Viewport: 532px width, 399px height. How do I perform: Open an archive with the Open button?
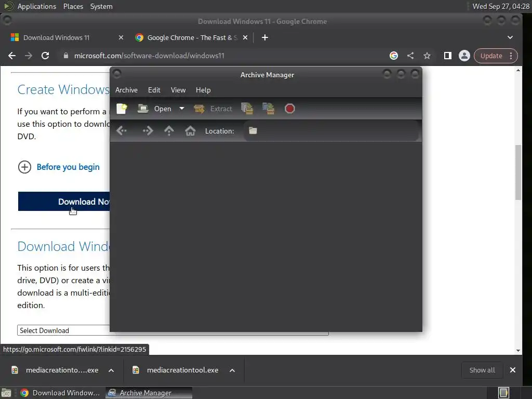click(155, 109)
